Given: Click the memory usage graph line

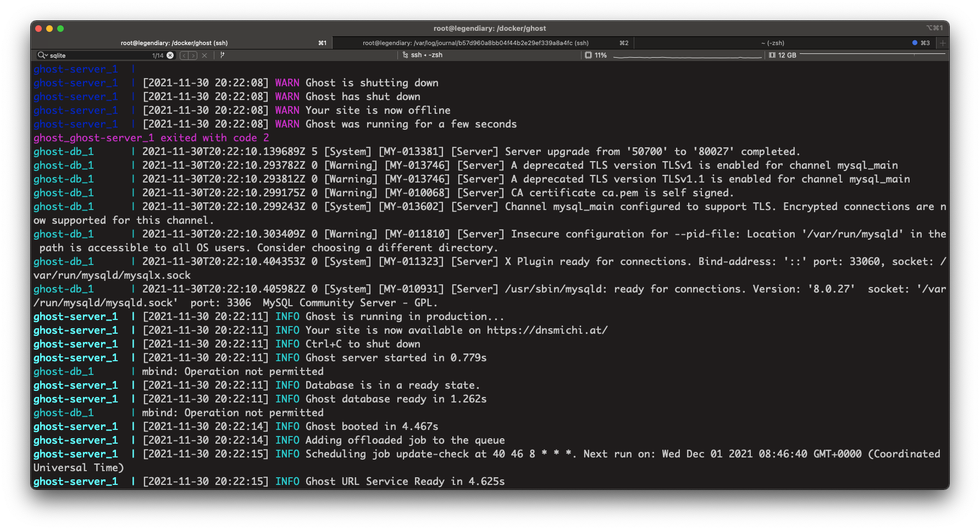Looking at the screenshot, I should pyautogui.click(x=873, y=54).
